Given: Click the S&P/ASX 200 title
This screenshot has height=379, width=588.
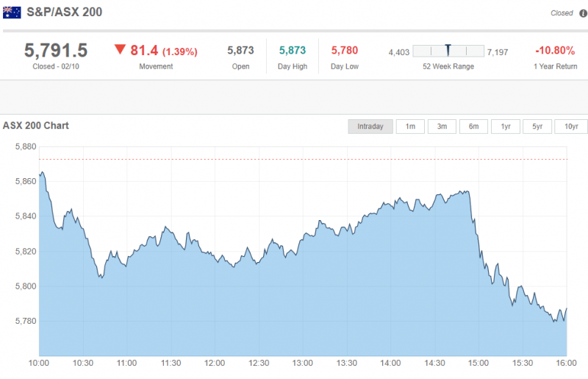Looking at the screenshot, I should (64, 12).
